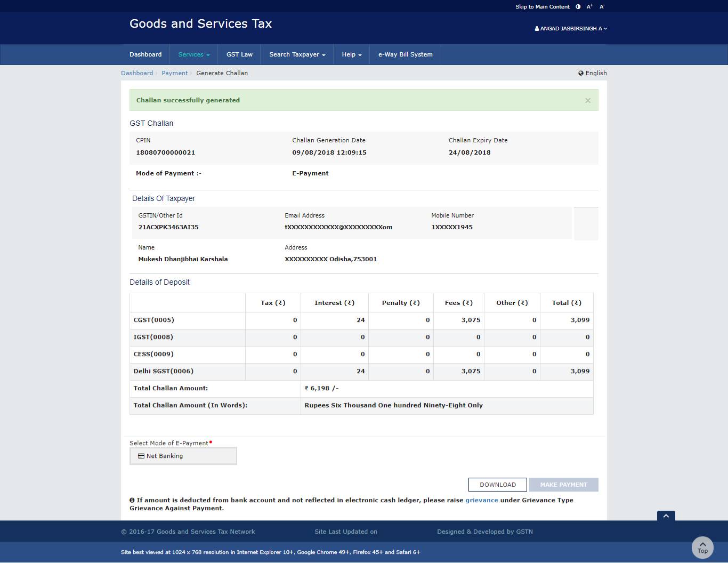Switch to the Dashboard menu item

[x=145, y=54]
